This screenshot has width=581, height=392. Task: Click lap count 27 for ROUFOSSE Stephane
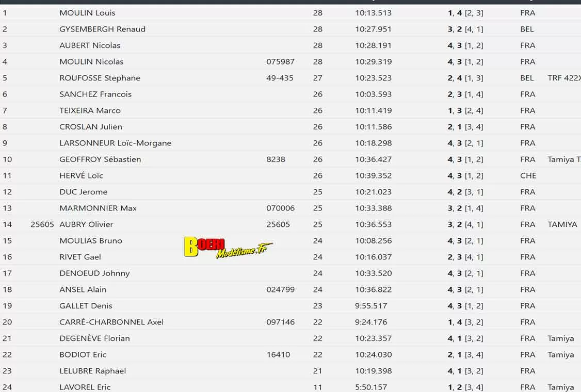pyautogui.click(x=317, y=78)
